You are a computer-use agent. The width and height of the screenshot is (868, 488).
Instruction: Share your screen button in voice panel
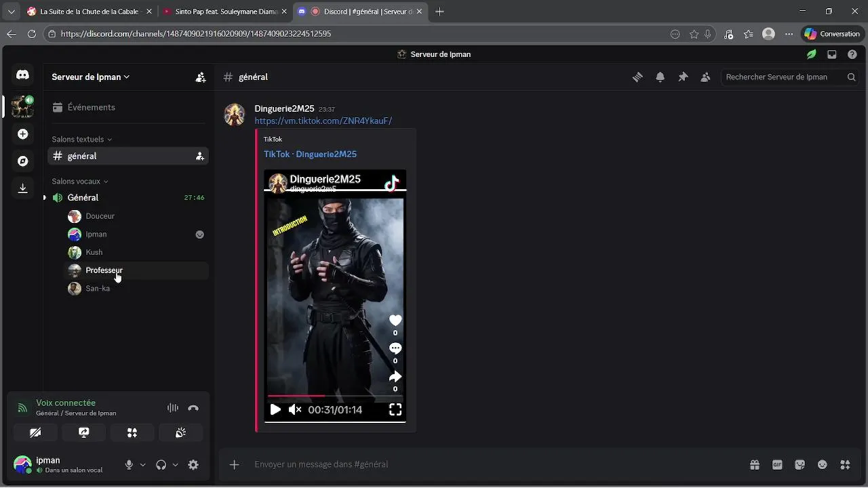[84, 432]
